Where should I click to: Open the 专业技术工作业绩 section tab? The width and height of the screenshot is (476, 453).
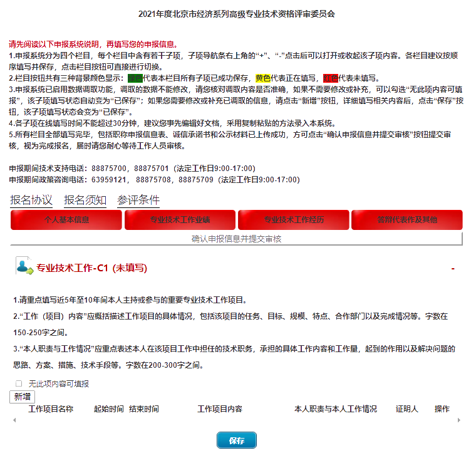coord(180,220)
